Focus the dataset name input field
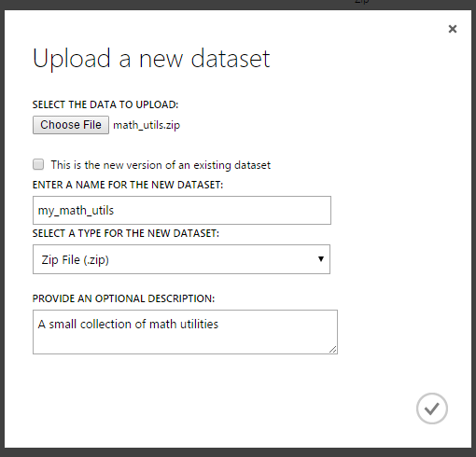The image size is (476, 457). pos(182,210)
